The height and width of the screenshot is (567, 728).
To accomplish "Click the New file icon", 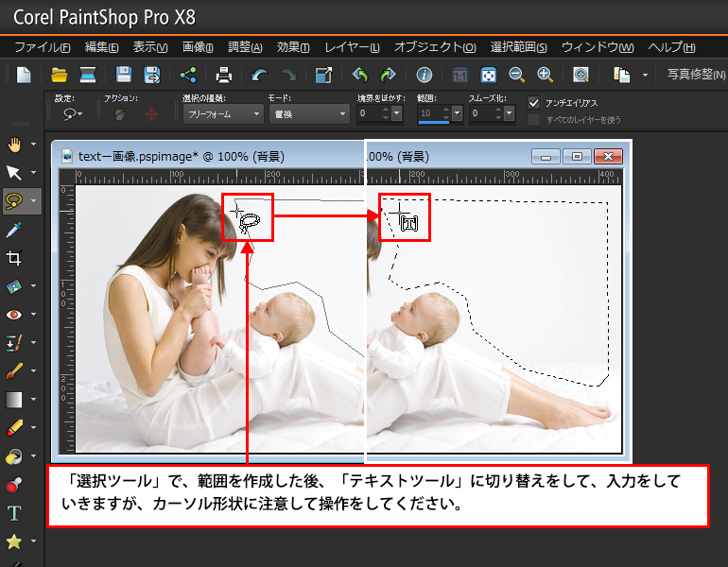I will tap(24, 75).
